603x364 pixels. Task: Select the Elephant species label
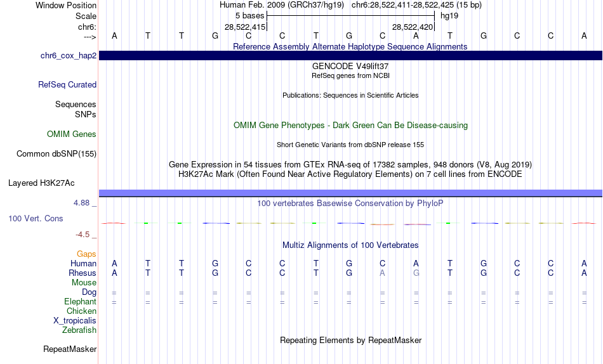coord(81,301)
